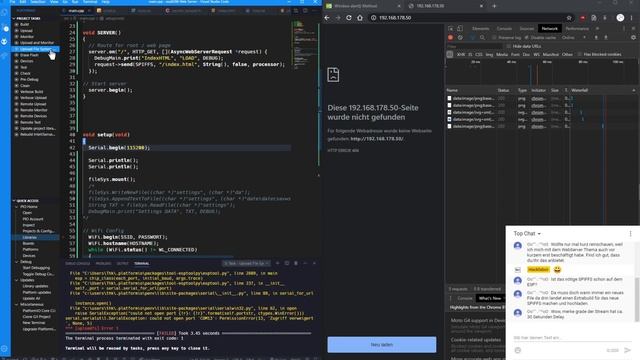Run the Upload and Monitor task
This screenshot has width=640, height=360.
[x=37, y=43]
